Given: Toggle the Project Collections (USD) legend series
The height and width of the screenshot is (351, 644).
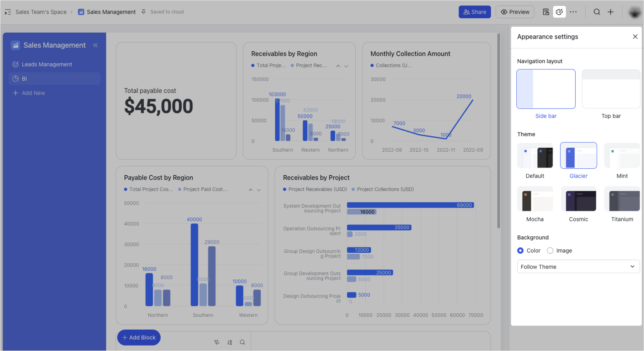Looking at the screenshot, I should point(383,189).
